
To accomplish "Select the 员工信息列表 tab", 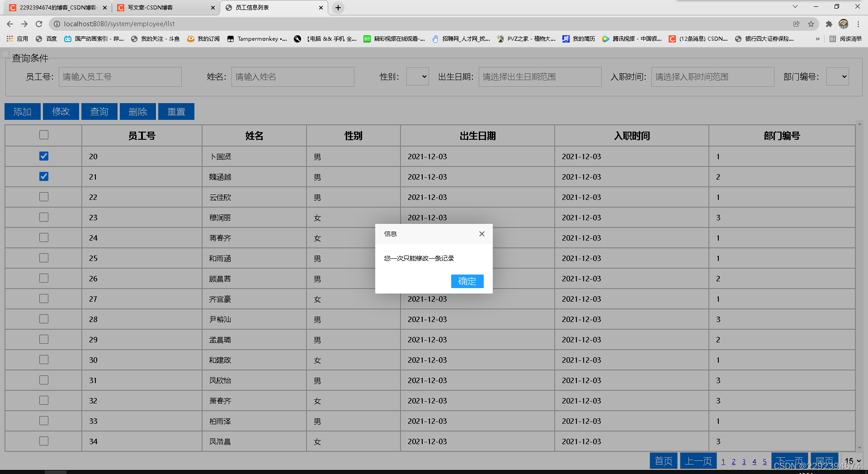I will pyautogui.click(x=274, y=8).
